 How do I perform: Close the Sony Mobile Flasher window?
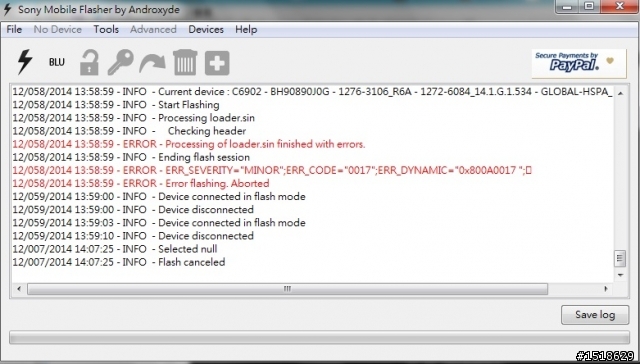(619, 6)
